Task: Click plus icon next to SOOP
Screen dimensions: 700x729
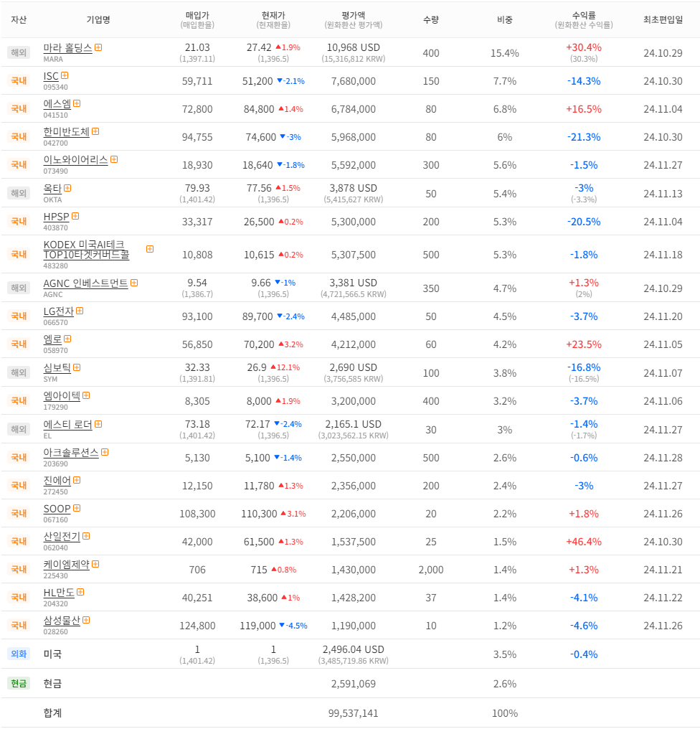Action: click(x=77, y=508)
